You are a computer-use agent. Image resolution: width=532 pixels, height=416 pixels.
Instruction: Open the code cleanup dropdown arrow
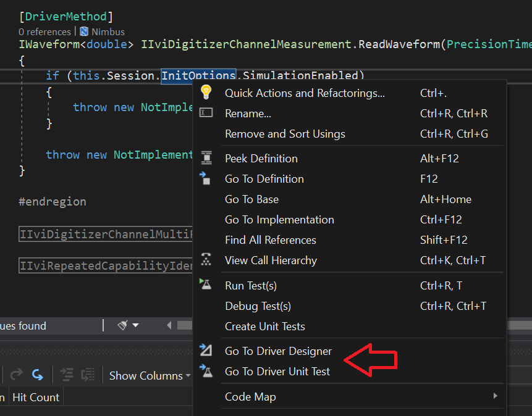click(x=136, y=325)
